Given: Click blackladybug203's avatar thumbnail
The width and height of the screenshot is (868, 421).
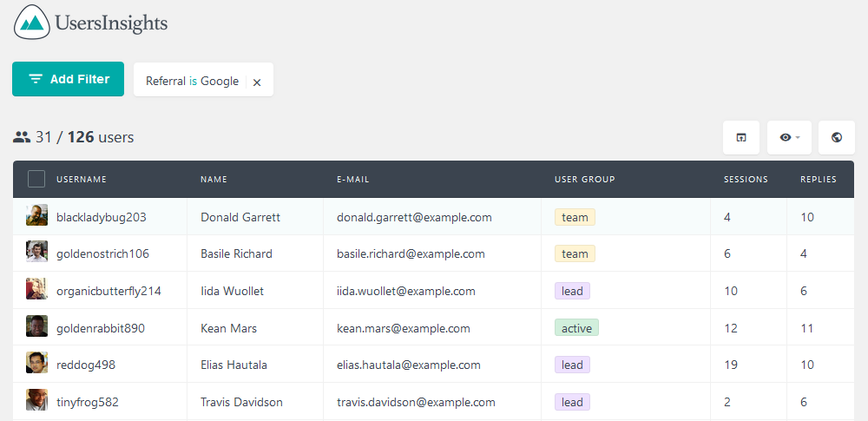Looking at the screenshot, I should click(36, 215).
